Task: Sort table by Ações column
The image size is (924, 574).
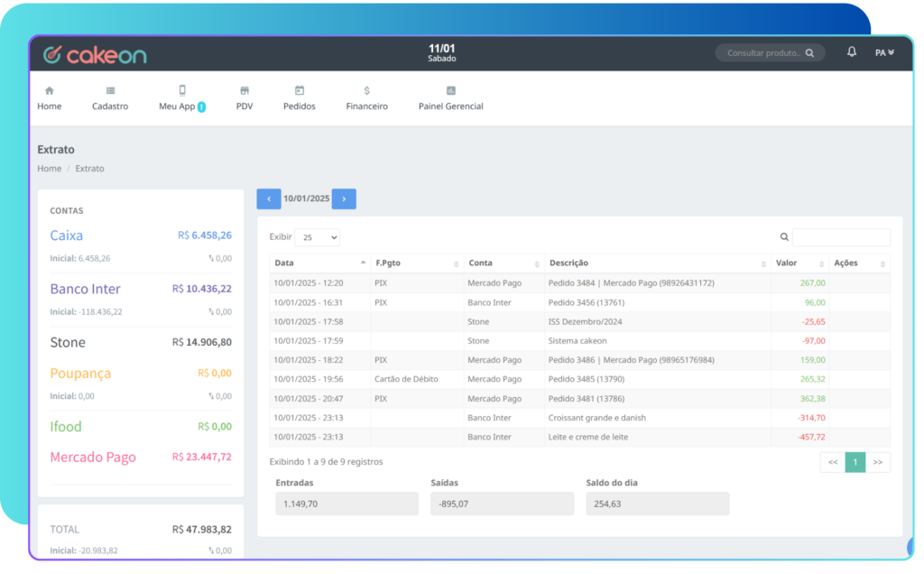Action: pos(859,263)
